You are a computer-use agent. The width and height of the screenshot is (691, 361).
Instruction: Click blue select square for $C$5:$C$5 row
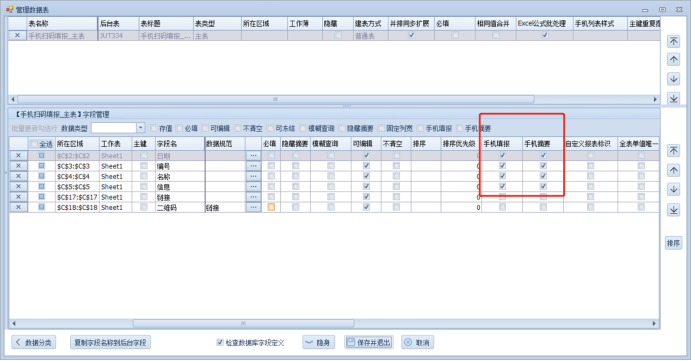(41, 186)
